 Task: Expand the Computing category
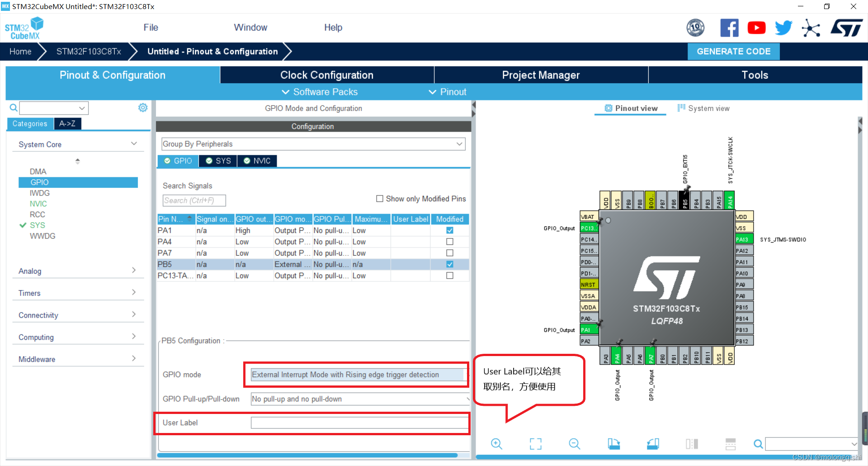78,338
